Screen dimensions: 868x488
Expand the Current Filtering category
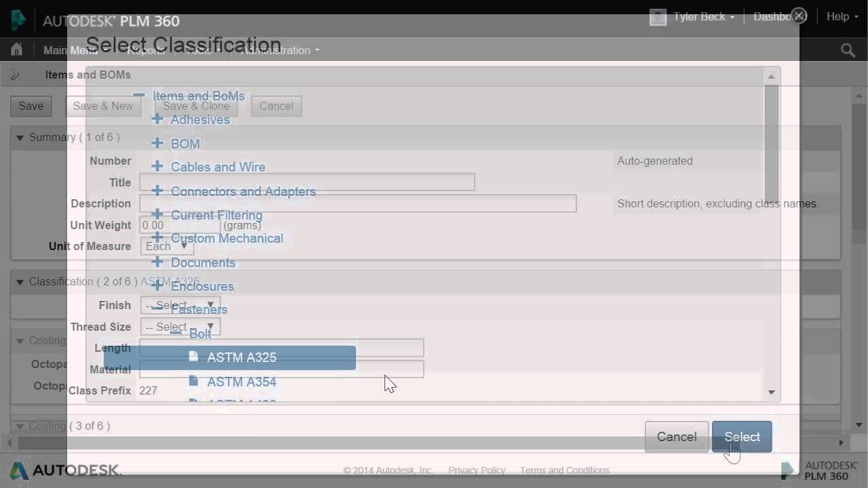pos(157,215)
